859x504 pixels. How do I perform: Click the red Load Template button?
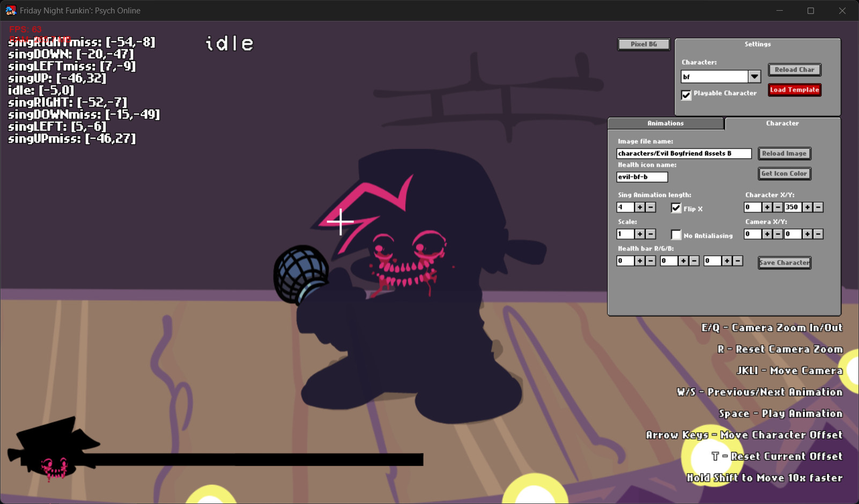[x=794, y=90]
